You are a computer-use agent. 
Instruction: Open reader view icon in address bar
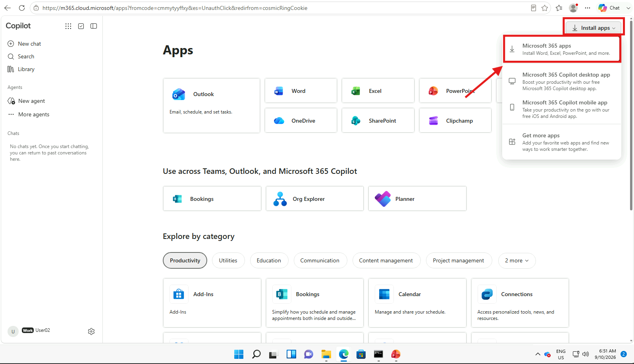point(534,8)
